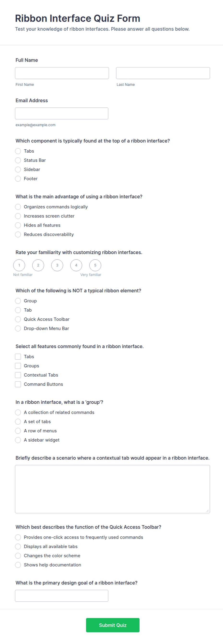Check the Contextual Tabs checkbox

18,375
